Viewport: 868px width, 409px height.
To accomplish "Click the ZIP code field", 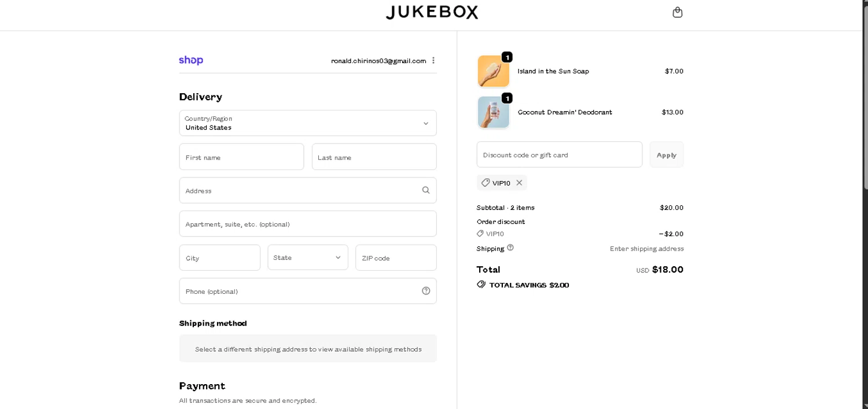I will 396,257.
